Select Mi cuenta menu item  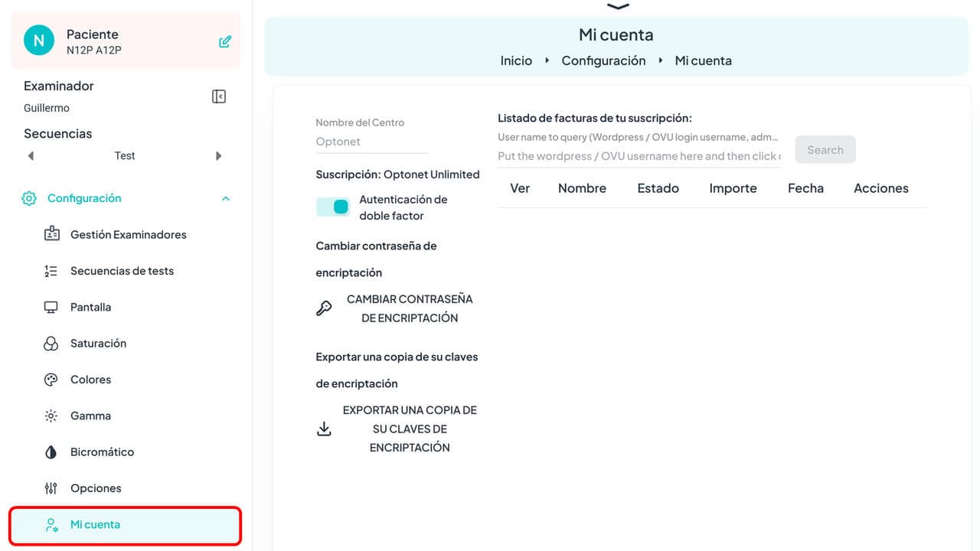click(126, 525)
